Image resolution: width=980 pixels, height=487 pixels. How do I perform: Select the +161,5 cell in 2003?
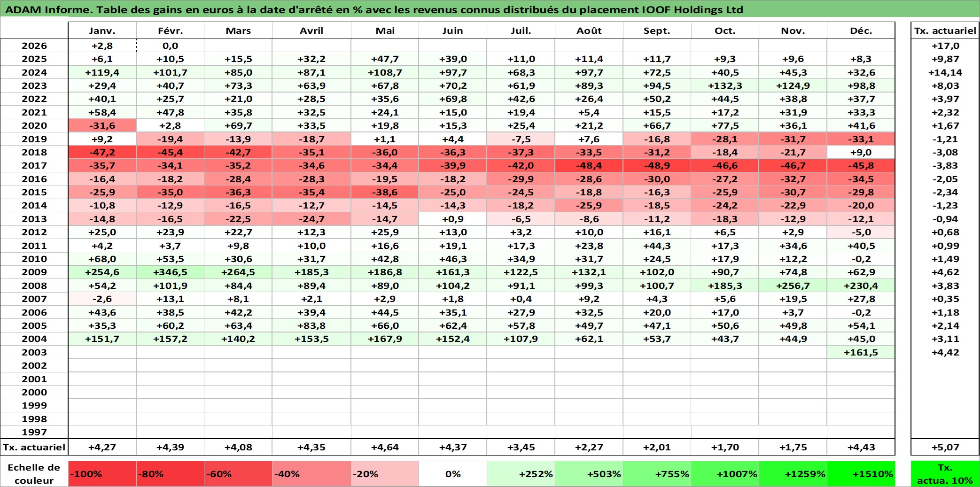point(861,352)
